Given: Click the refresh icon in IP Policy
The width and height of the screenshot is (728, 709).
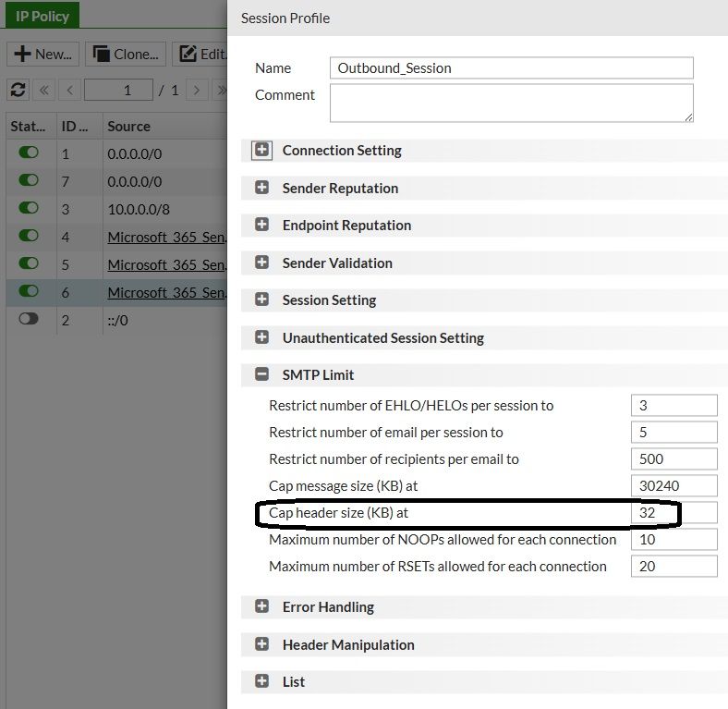Looking at the screenshot, I should 18,90.
